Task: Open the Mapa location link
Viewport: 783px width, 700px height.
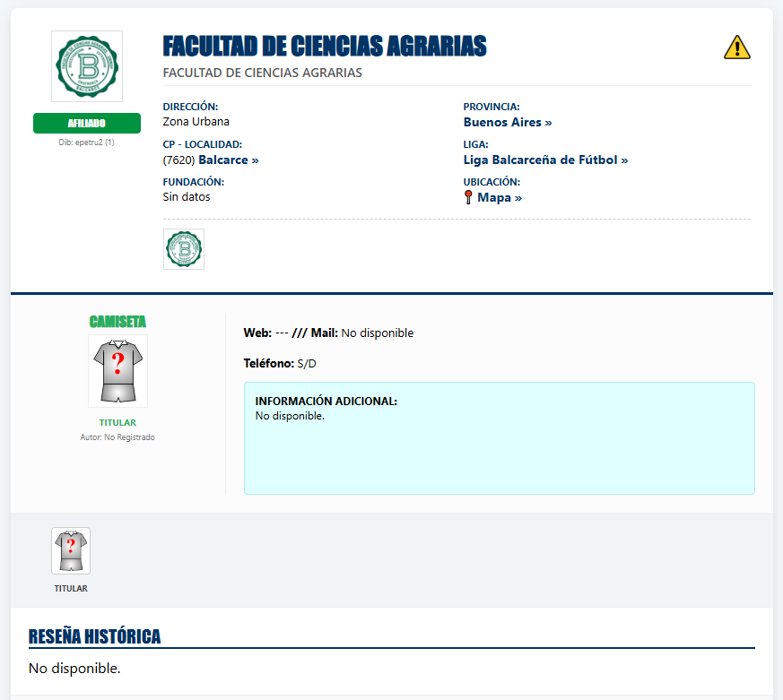Action: [x=500, y=197]
